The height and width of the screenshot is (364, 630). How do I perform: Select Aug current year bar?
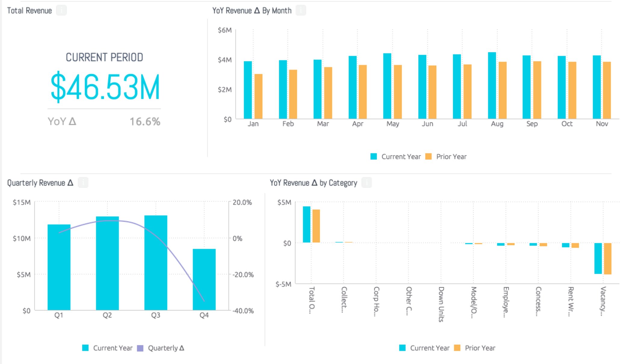tap(492, 85)
